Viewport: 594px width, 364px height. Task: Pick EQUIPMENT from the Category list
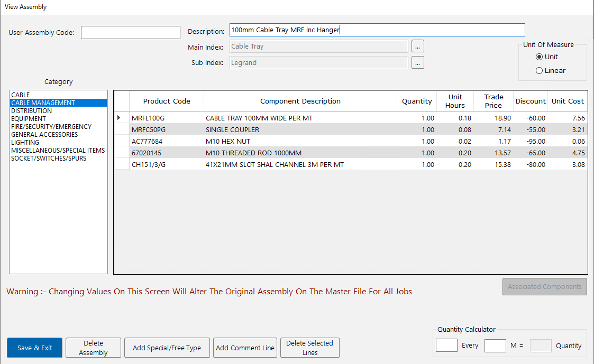[29, 118]
